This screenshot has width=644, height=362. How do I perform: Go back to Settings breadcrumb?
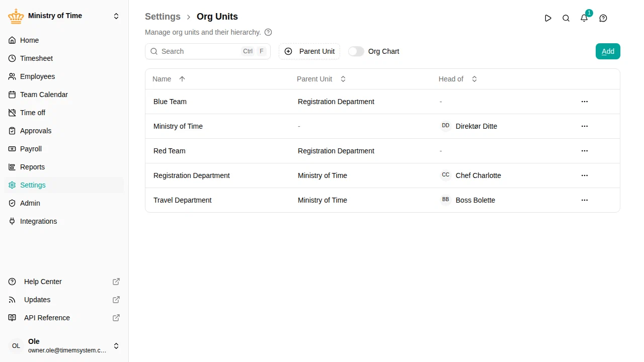[x=163, y=17]
